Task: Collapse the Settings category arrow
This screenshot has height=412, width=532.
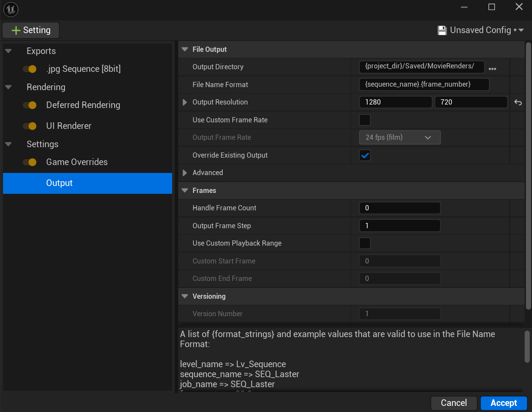Action: pyautogui.click(x=8, y=144)
